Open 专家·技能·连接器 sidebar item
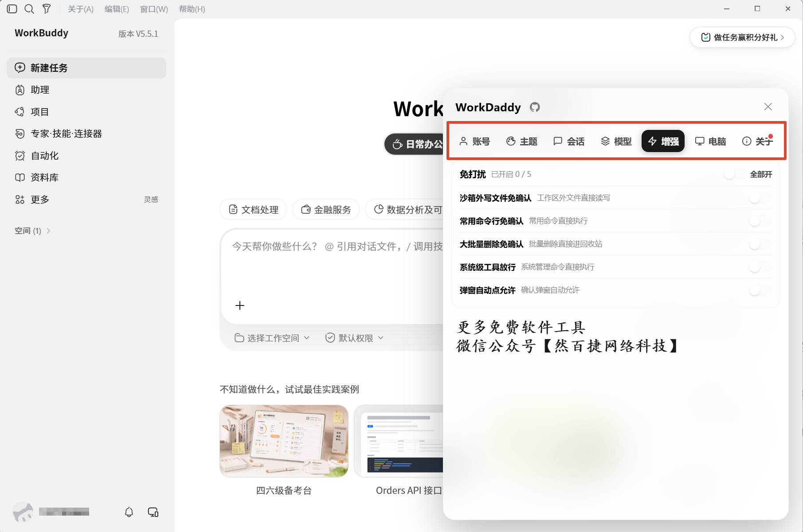 pos(86,133)
